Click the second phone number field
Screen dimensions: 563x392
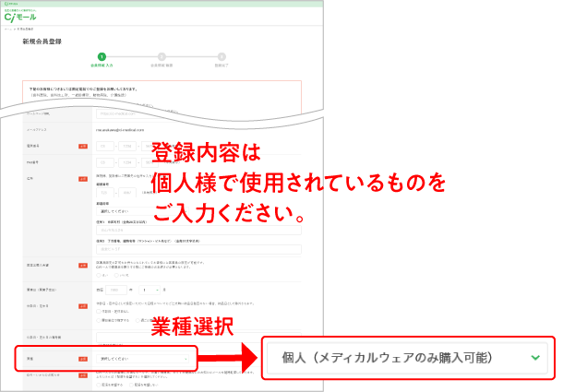coord(127,146)
